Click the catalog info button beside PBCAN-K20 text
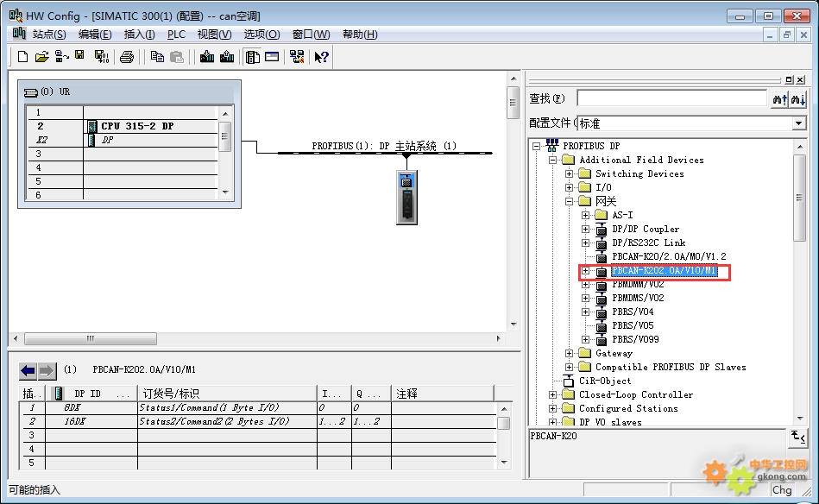This screenshot has width=819, height=504. point(797,438)
